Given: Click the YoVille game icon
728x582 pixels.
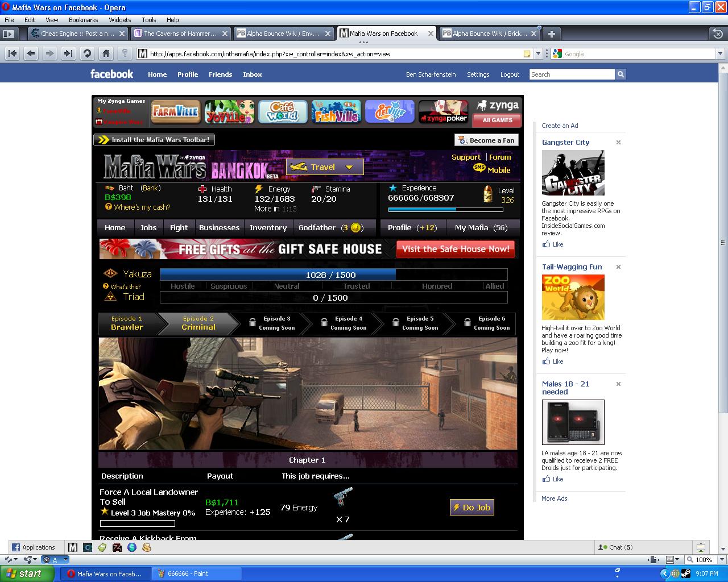Looking at the screenshot, I should 229,112.
